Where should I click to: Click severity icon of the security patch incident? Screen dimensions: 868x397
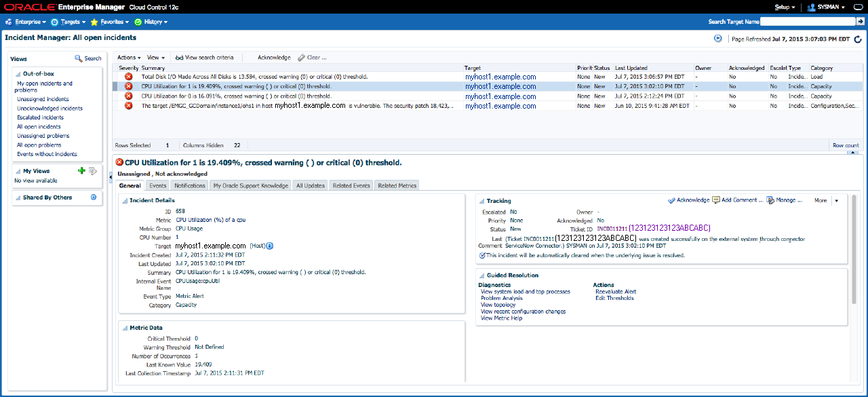click(128, 106)
